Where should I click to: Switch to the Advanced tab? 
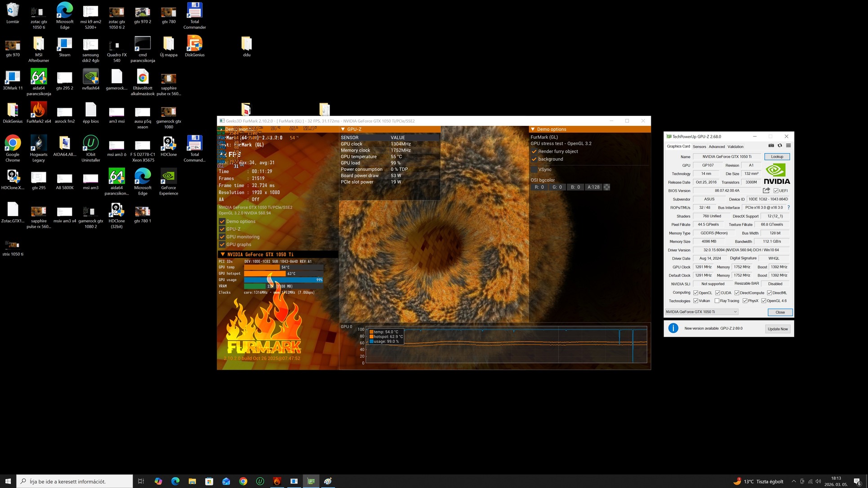coord(717,146)
